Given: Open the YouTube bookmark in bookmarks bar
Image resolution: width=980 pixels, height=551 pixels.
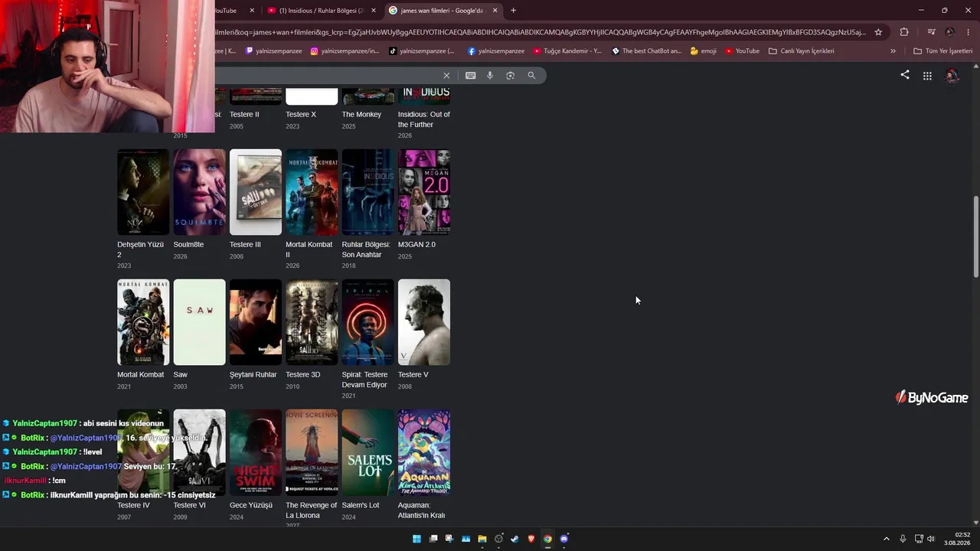Looking at the screenshot, I should pos(742,51).
